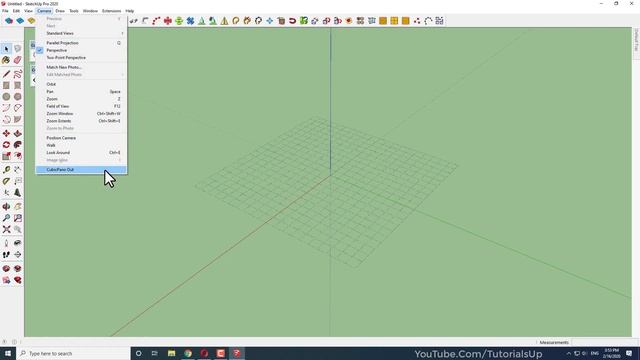Screen dimensions: 640x360
Task: Activate the Line pencil tool
Action: pyautogui.click(x=6, y=74)
